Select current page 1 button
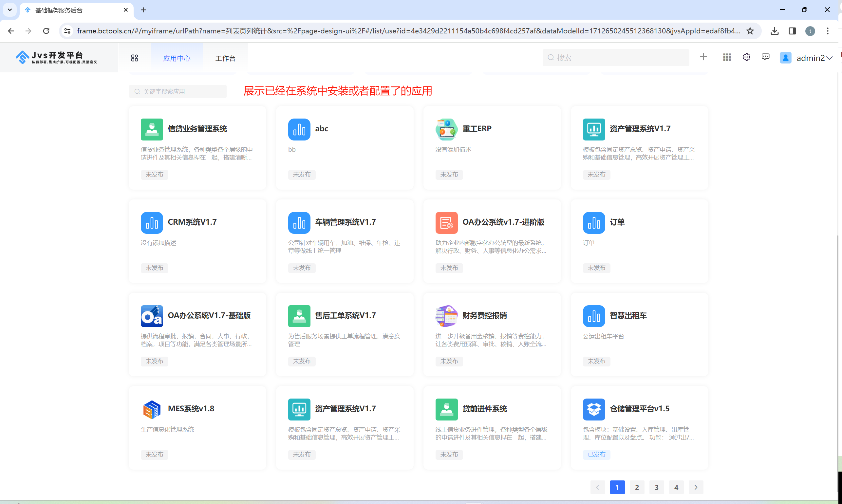The image size is (842, 504). (617, 487)
